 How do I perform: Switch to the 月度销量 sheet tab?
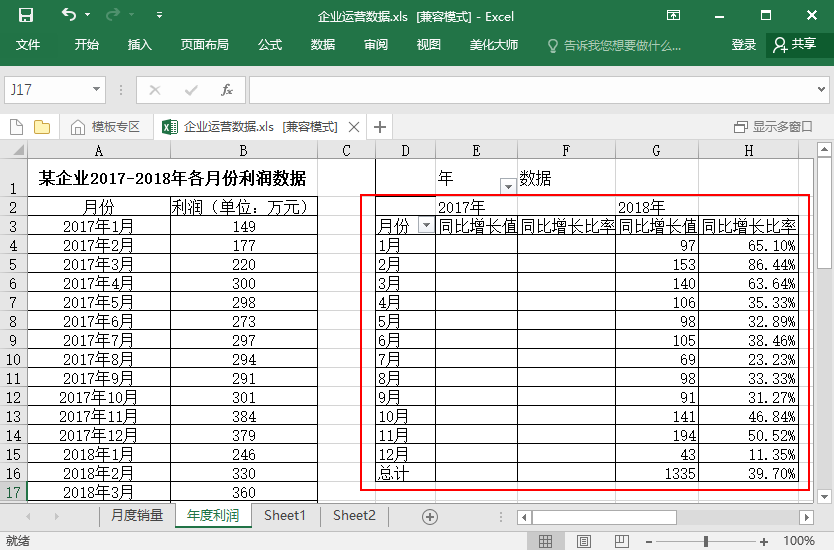click(136, 516)
